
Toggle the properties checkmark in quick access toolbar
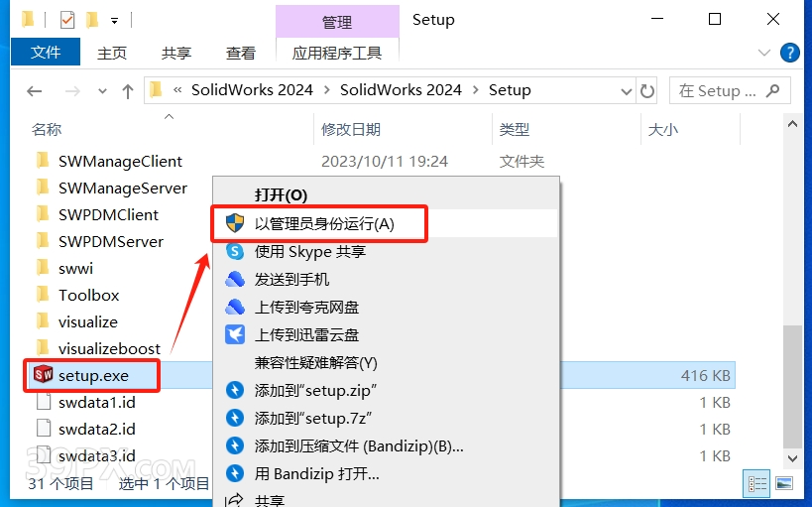click(67, 20)
